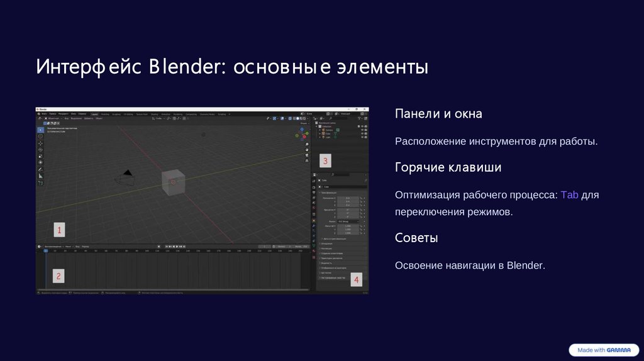Click the blue Z axis gizmo
644x361 pixels.
[x=302, y=130]
